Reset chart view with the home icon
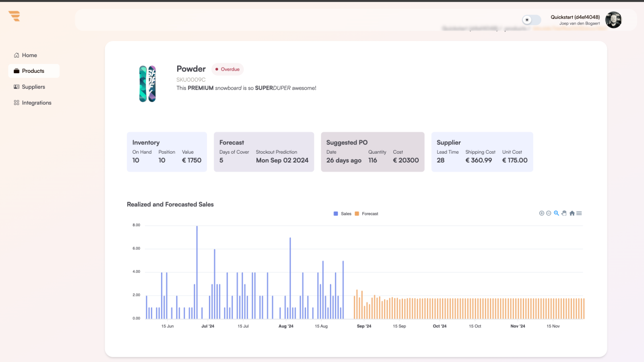Image resolution: width=644 pixels, height=362 pixels. tap(572, 213)
